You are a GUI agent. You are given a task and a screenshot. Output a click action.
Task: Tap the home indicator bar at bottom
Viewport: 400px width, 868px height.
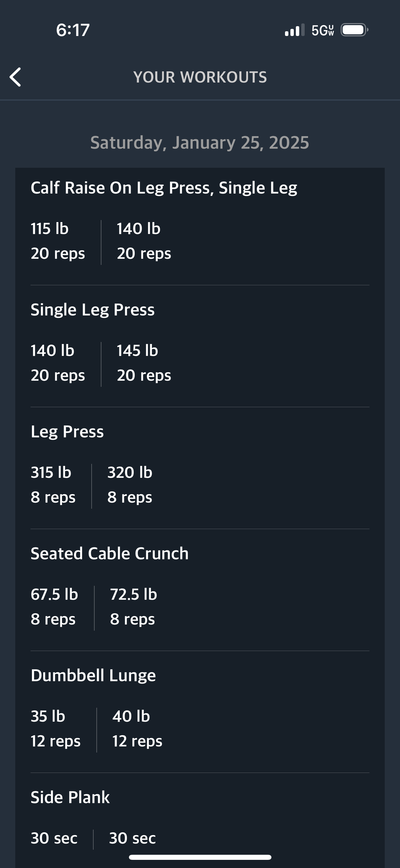pyautogui.click(x=200, y=857)
